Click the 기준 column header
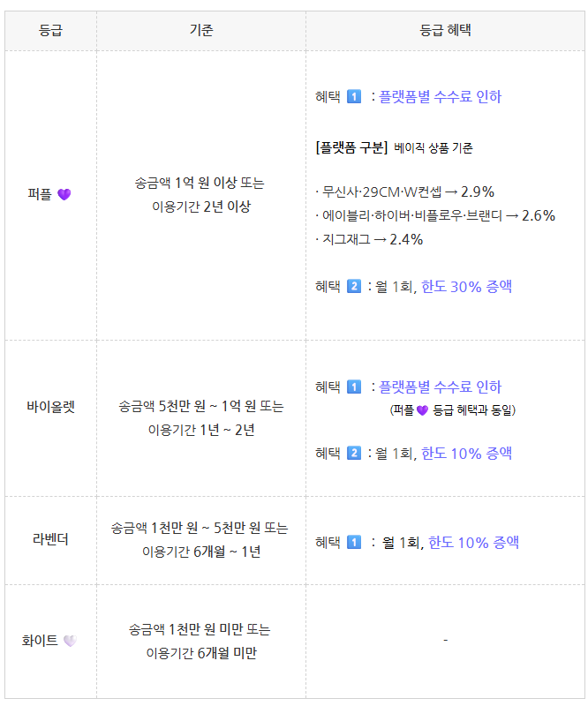 coord(201,30)
